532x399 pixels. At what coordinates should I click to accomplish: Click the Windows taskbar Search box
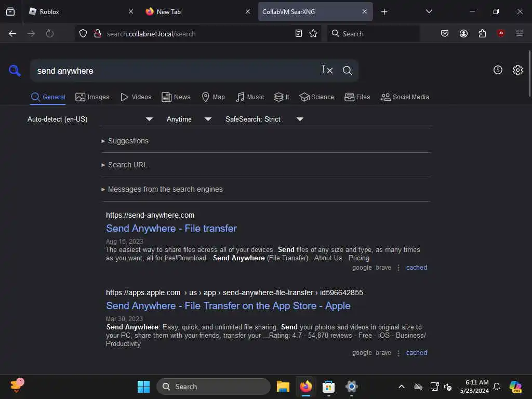click(214, 387)
